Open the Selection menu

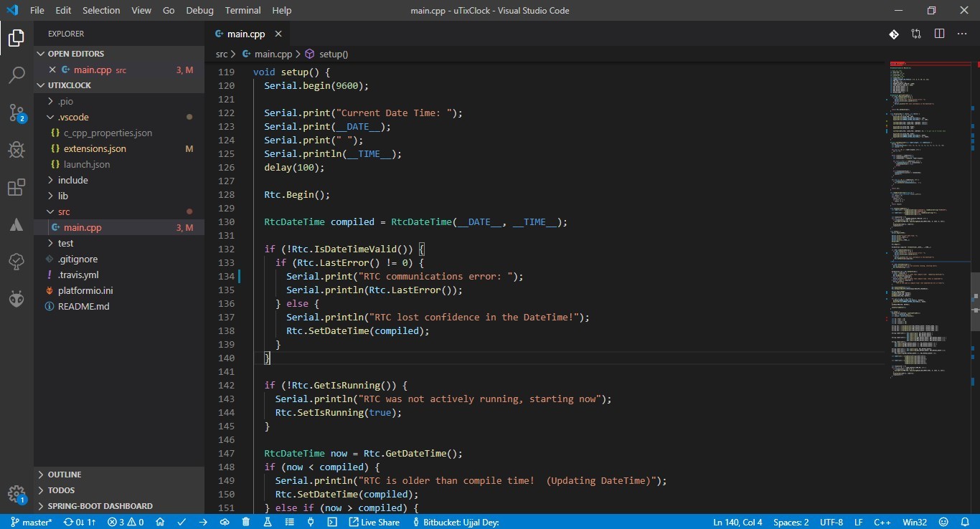pos(101,10)
